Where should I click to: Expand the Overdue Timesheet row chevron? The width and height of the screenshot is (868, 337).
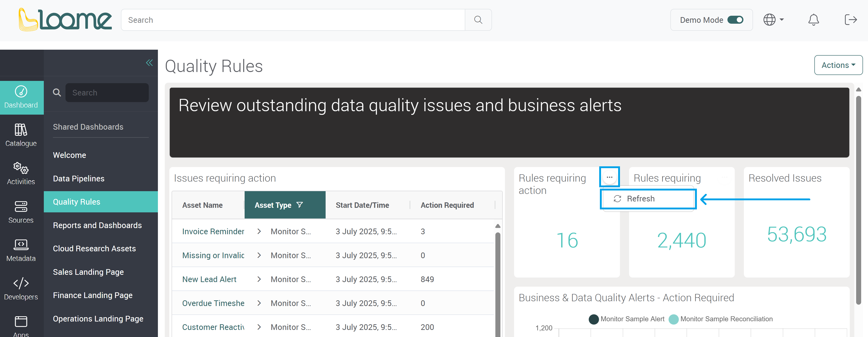click(259, 303)
